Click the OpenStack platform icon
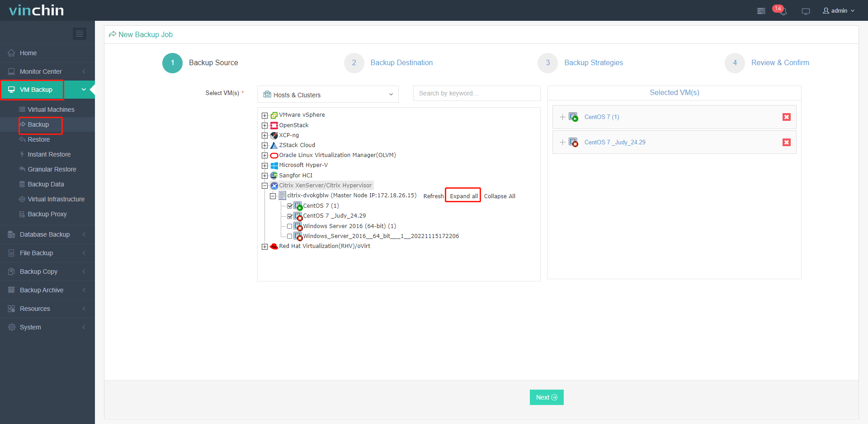The width and height of the screenshot is (868, 424). point(274,125)
